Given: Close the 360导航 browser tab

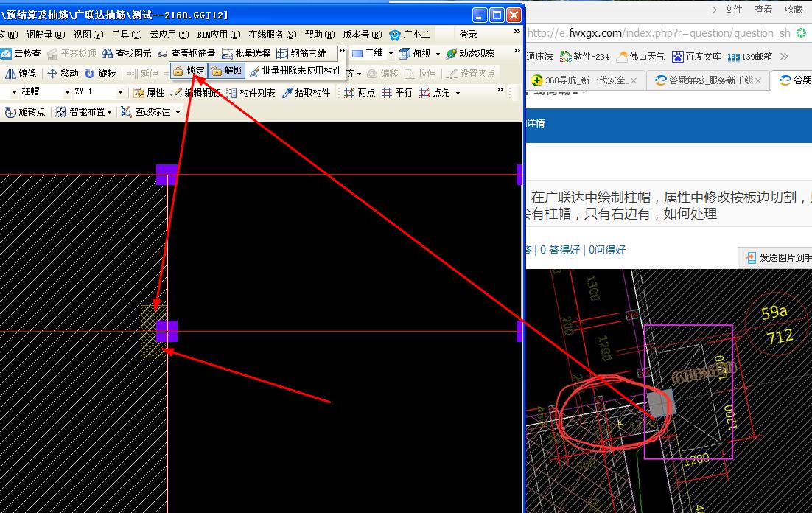Looking at the screenshot, I should (x=634, y=81).
